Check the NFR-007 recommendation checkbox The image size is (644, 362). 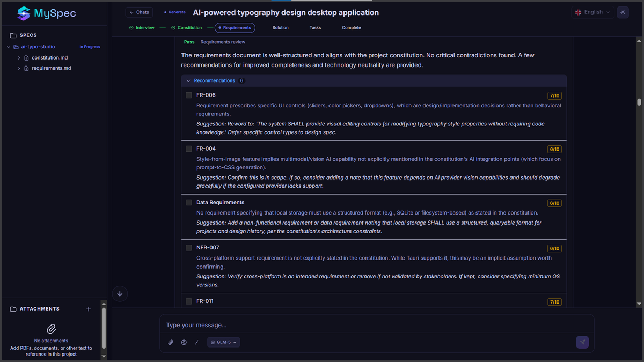189,248
